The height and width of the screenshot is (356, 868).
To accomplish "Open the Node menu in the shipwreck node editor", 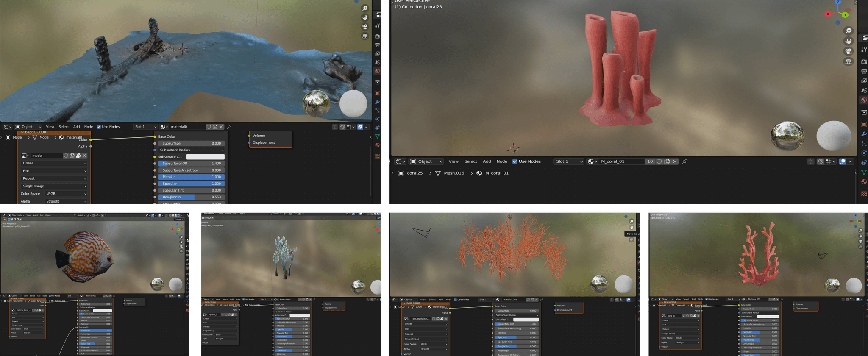I will click(x=88, y=127).
